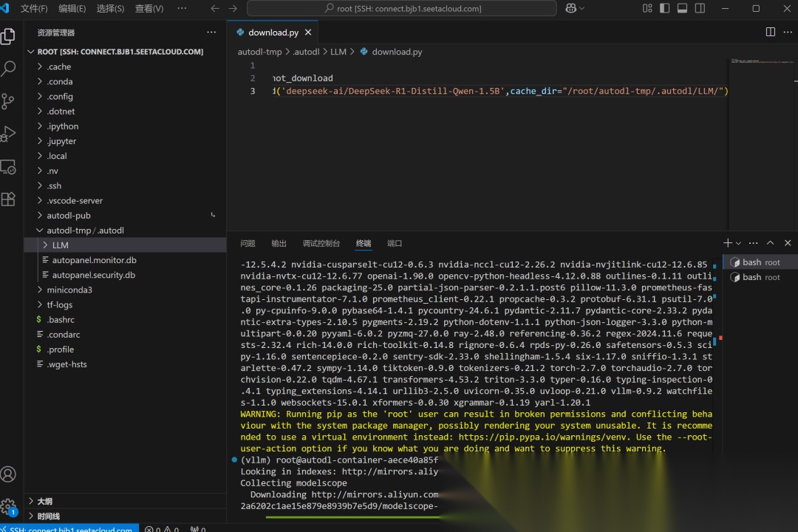798x532 pixels.
Task: Open Source Control view
Action: click(8, 100)
